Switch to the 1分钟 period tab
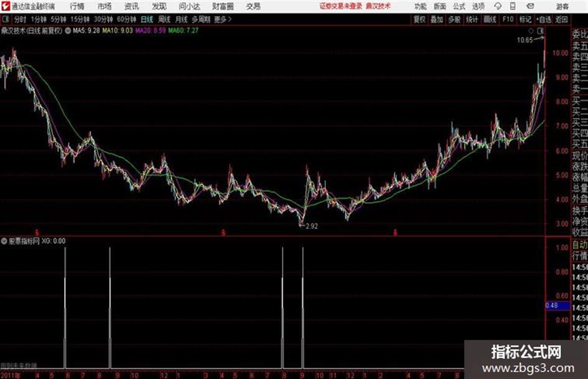588x379 pixels. coord(38,19)
